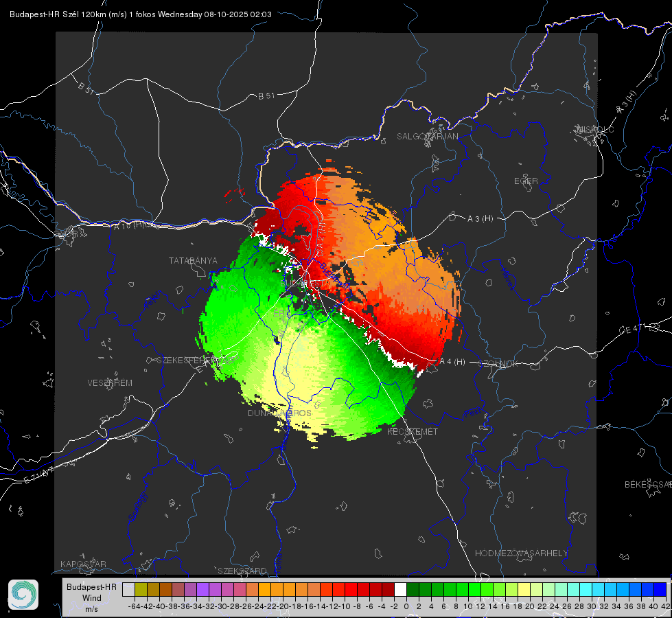Select the bright purple swatch between -34 and -32
Image resolution: width=672 pixels, height=618 pixels.
pyautogui.click(x=202, y=589)
